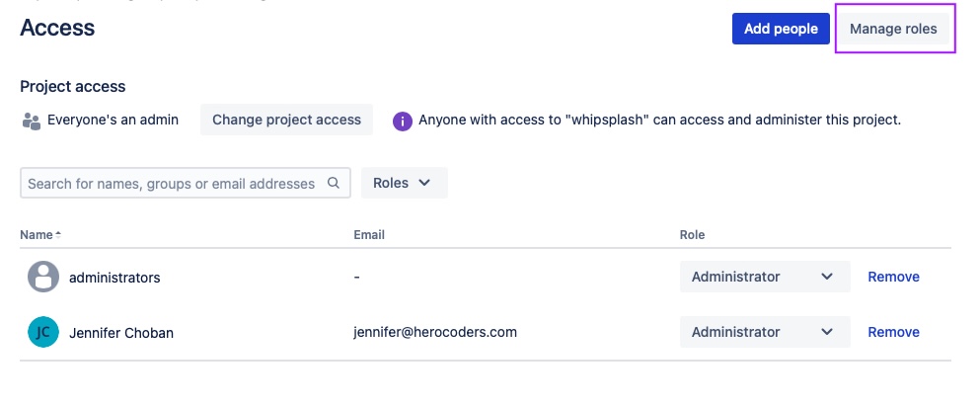Click Jennifer Choban's JC avatar
This screenshot has width=980, height=406.
coord(42,332)
